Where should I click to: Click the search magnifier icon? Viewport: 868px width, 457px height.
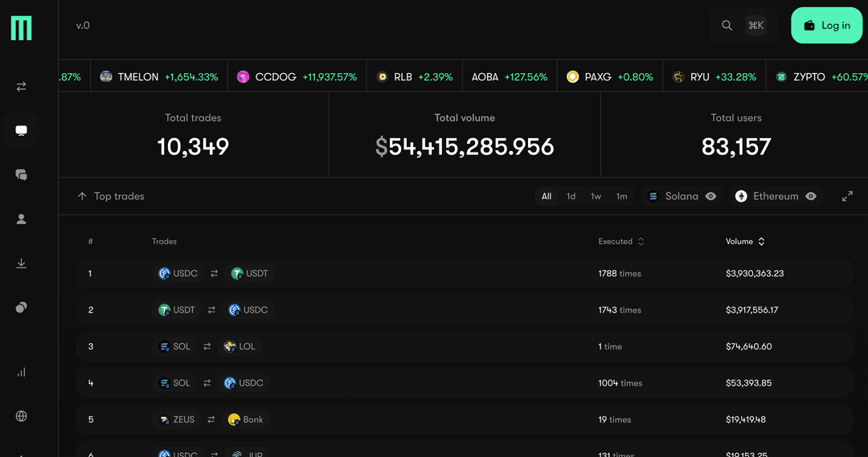point(727,26)
